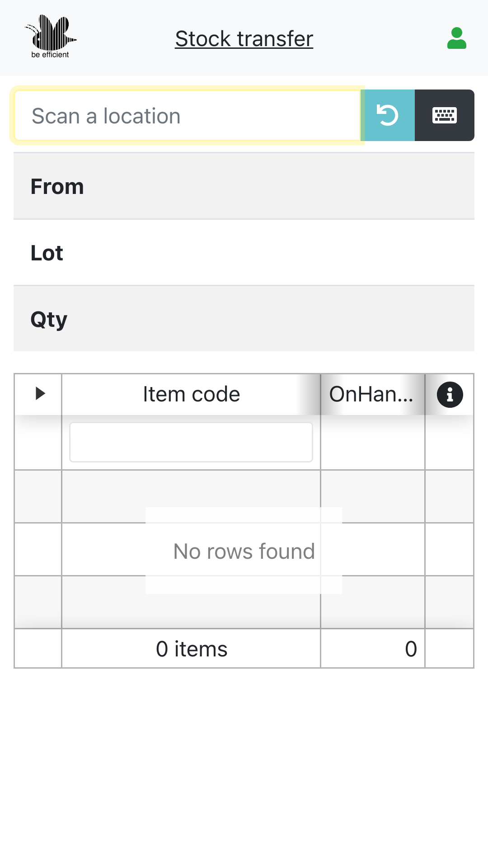488x868 pixels.
Task: Click the Item code filter box
Action: pos(191,442)
